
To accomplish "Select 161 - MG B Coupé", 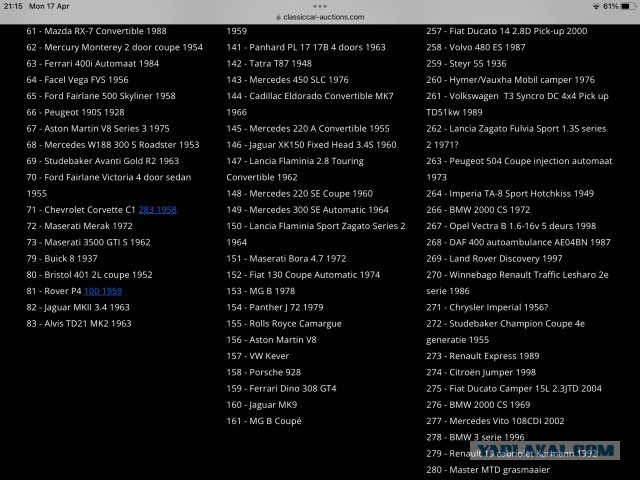I will [264, 421].
